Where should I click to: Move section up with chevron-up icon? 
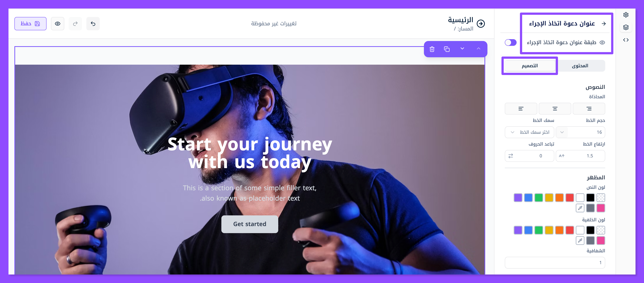tap(478, 49)
